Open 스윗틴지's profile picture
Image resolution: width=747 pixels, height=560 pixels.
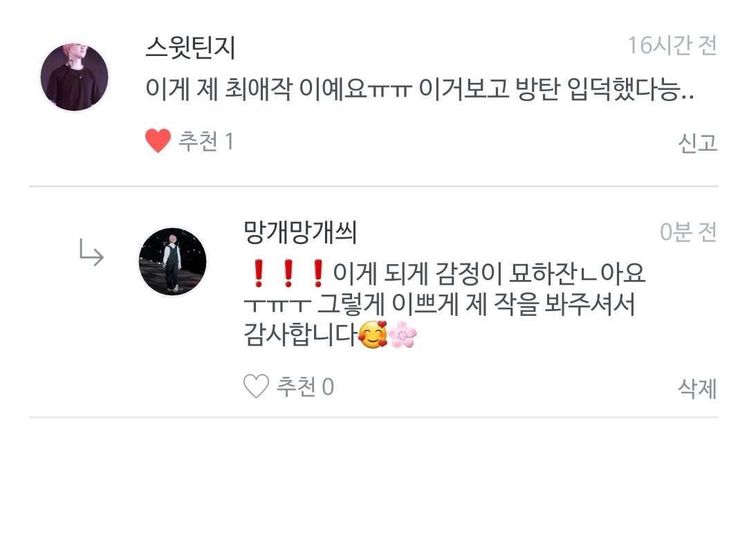(74, 77)
